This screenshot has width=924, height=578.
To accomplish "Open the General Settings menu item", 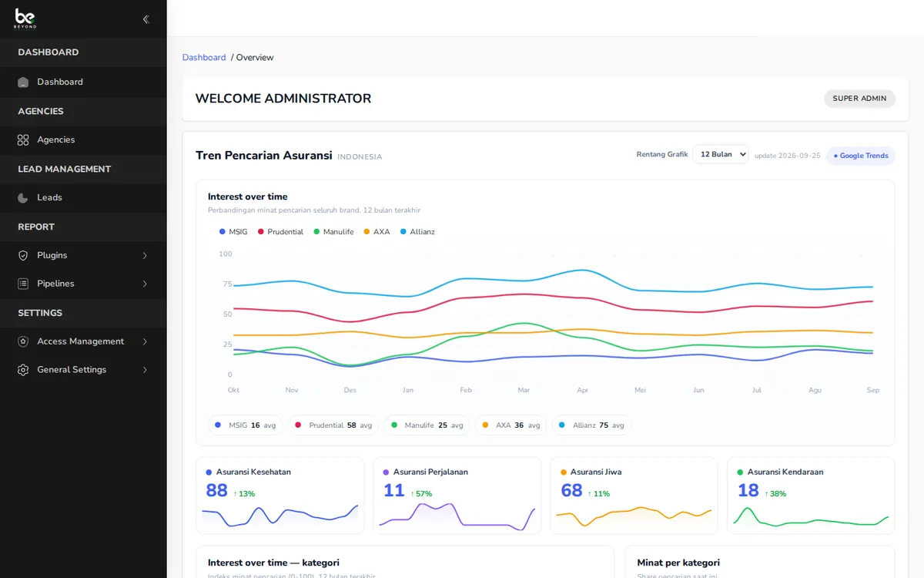I will [83, 370].
